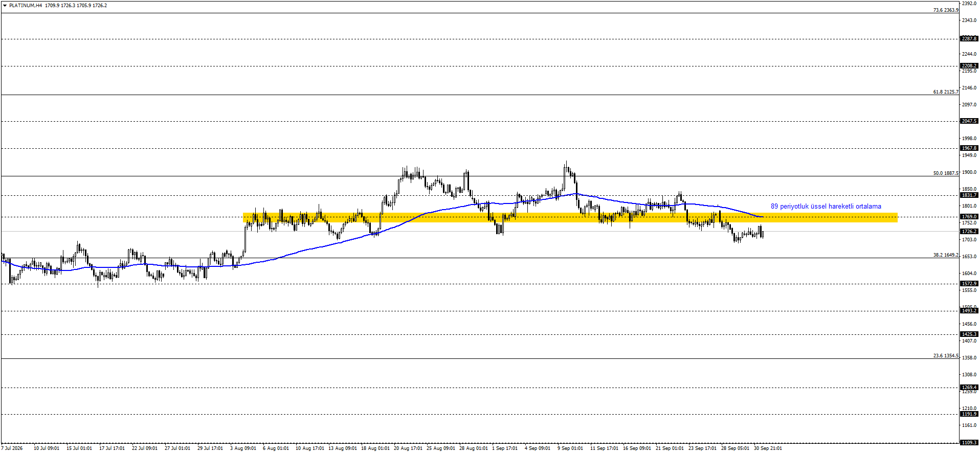Click the 61.8 2125.7 Fibonacci label
Screen dimensions: 980x454
tap(945, 92)
